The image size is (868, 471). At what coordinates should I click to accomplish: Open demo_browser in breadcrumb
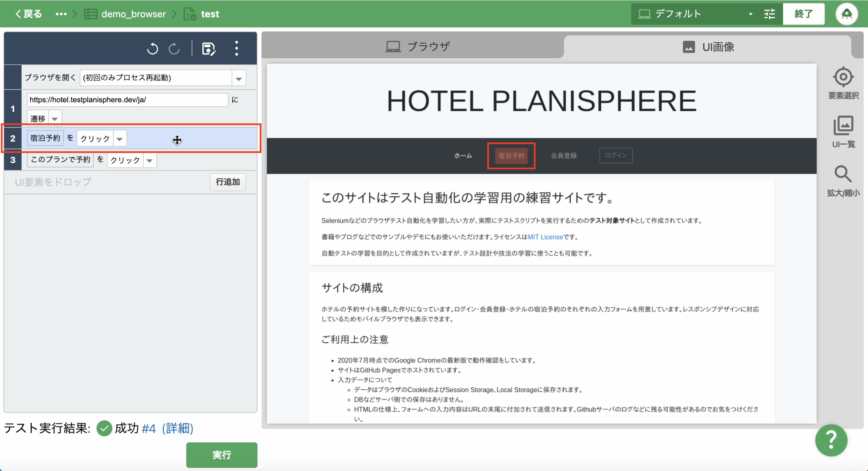134,14
